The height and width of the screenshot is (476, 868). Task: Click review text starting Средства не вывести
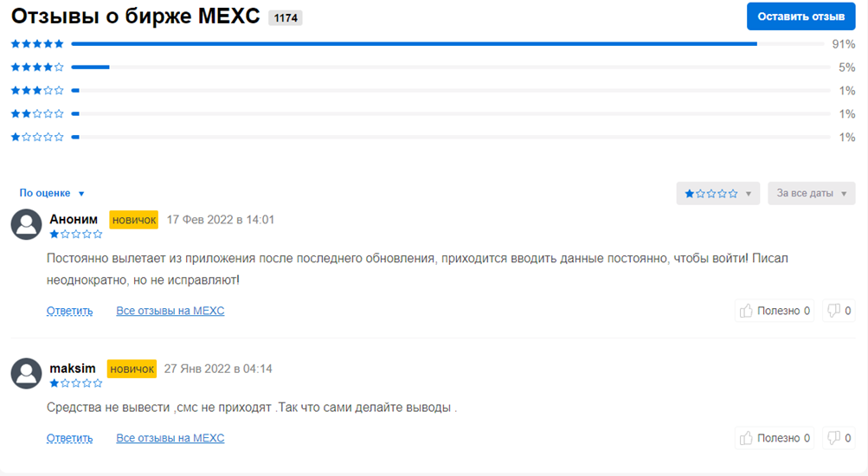(252, 408)
